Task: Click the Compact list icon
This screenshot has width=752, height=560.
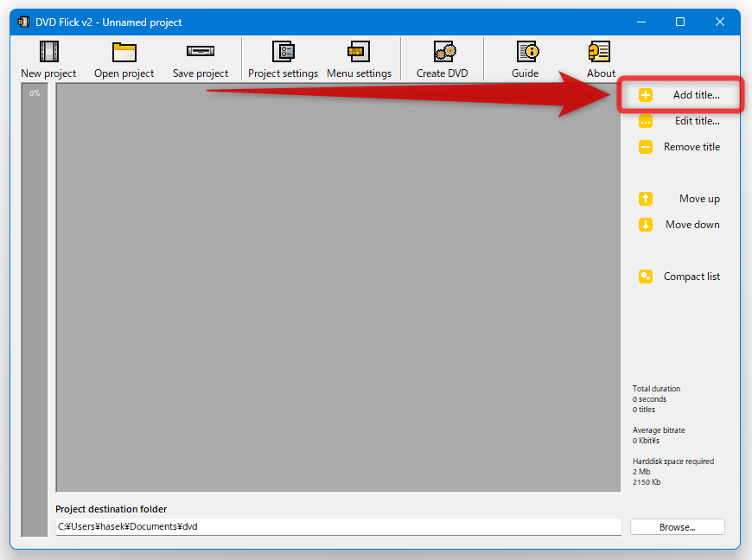Action: (646, 277)
